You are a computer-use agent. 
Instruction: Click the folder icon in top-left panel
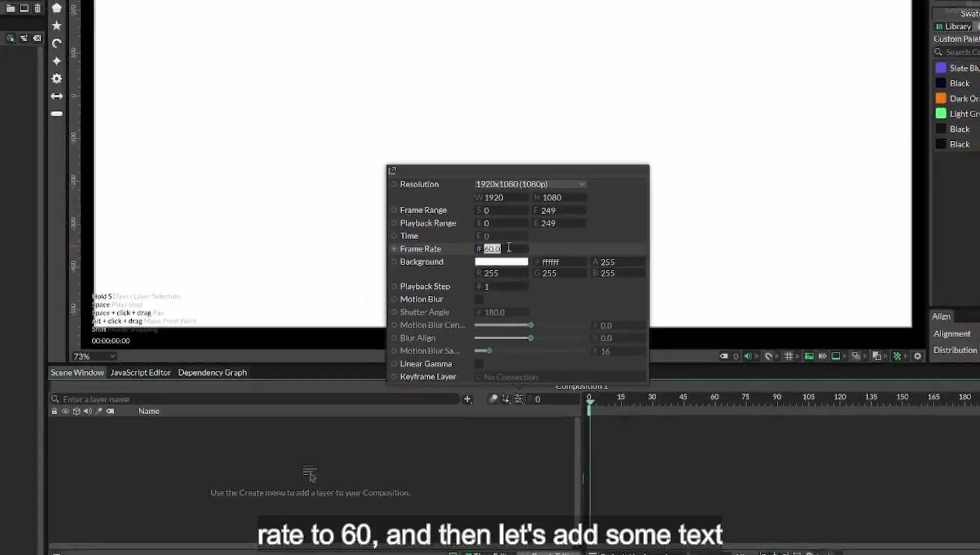[x=10, y=8]
